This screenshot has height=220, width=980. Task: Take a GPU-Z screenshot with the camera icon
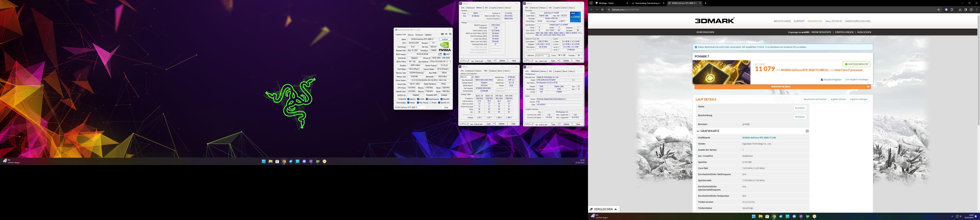[x=442, y=34]
